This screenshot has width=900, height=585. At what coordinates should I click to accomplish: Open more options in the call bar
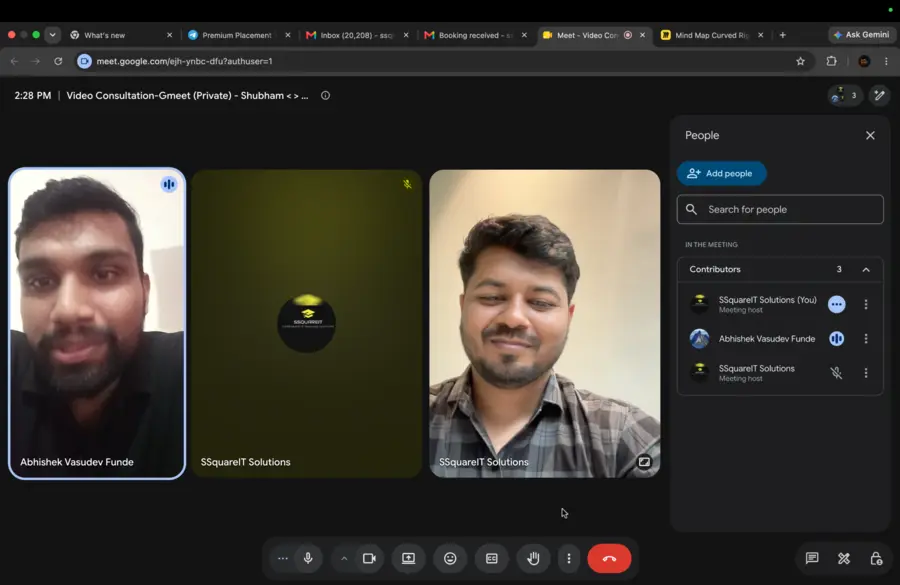click(569, 558)
